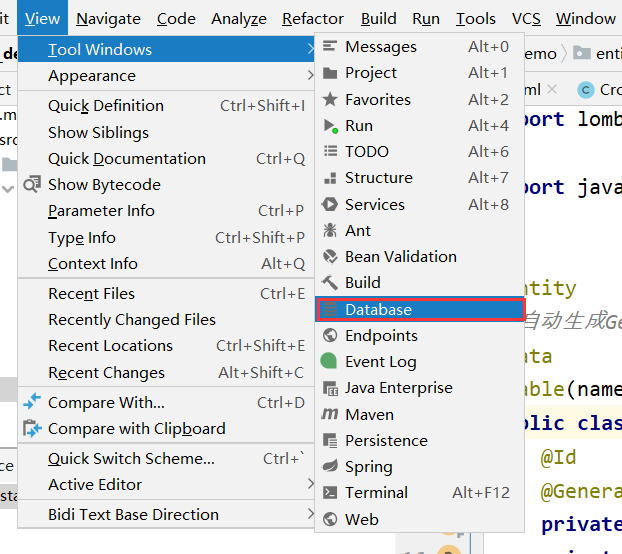Click the Java Enterprise icon
This screenshot has height=554, width=622.
[x=330, y=388]
